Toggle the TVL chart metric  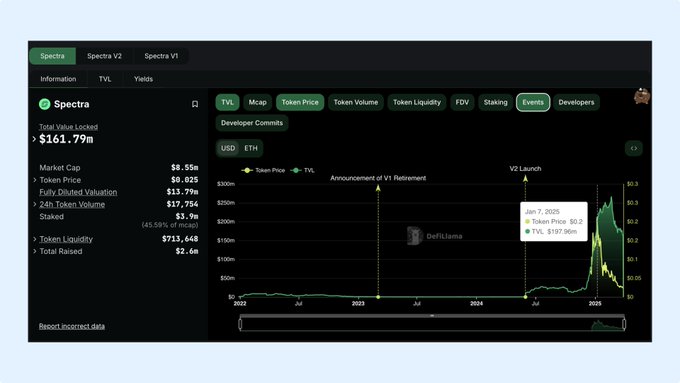pyautogui.click(x=227, y=102)
